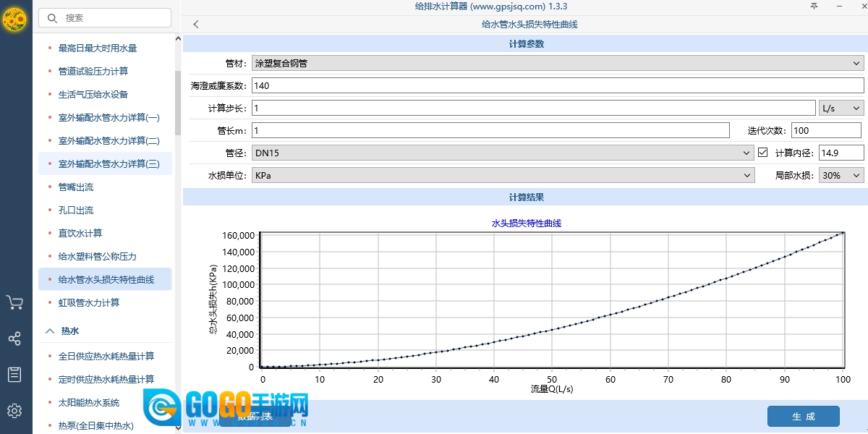Click the 海澄威廉系数 input field
Viewport: 868px width, 434px height.
click(557, 86)
